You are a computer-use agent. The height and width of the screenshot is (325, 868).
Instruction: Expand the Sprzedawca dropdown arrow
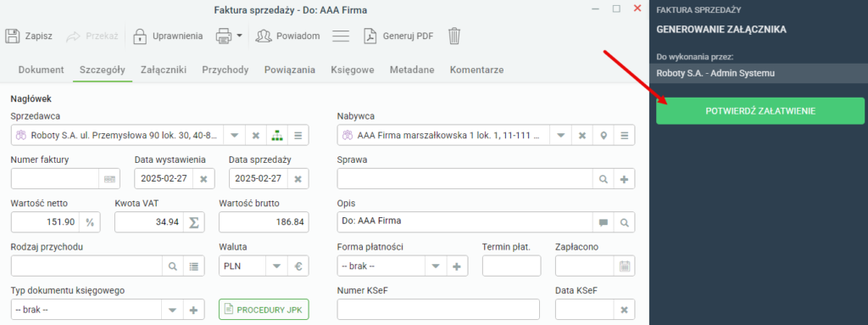pyautogui.click(x=235, y=135)
